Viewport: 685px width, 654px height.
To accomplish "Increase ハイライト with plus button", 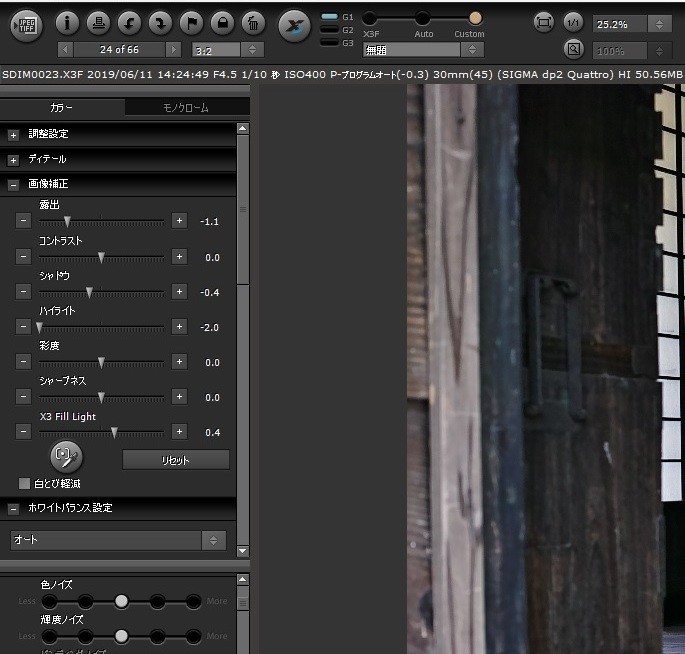I will (x=179, y=326).
